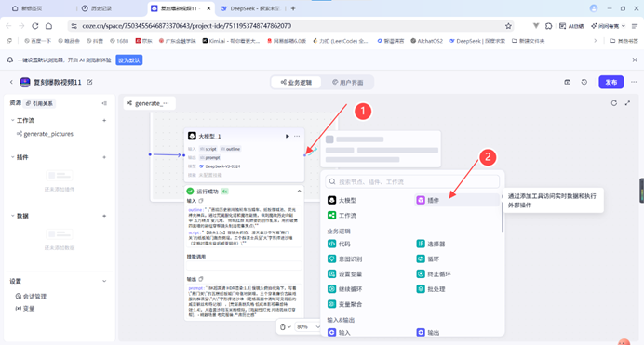This screenshot has width=644, height=345.
Task: Open the mouse interaction mode dropdown
Action: coord(286,327)
